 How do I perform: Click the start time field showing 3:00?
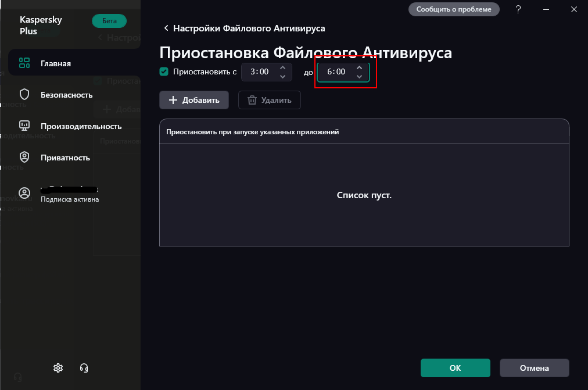[x=267, y=72]
